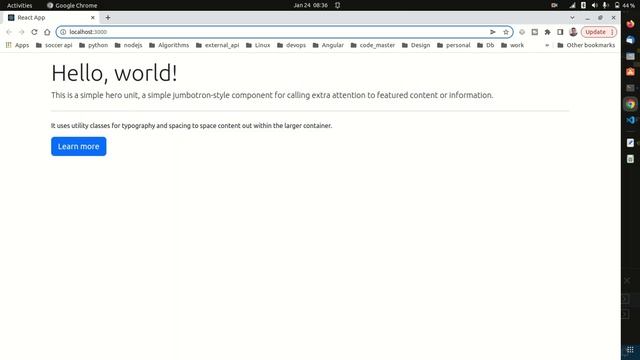
Task: Show Applications grid in the dock
Action: click(630, 350)
